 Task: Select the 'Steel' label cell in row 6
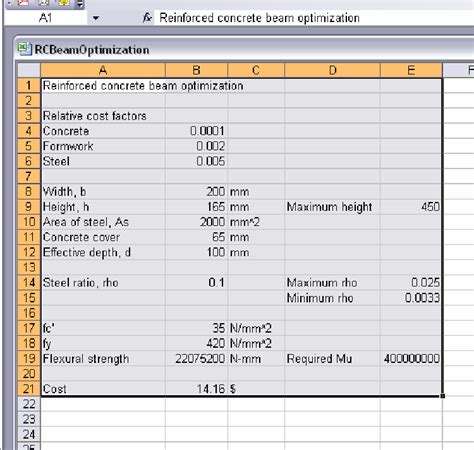pyautogui.click(x=103, y=161)
